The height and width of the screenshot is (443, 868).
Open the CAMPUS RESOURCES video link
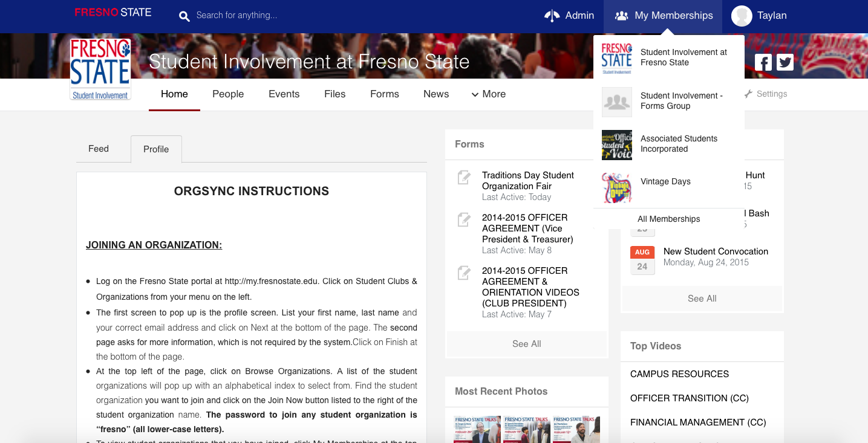coord(679,374)
